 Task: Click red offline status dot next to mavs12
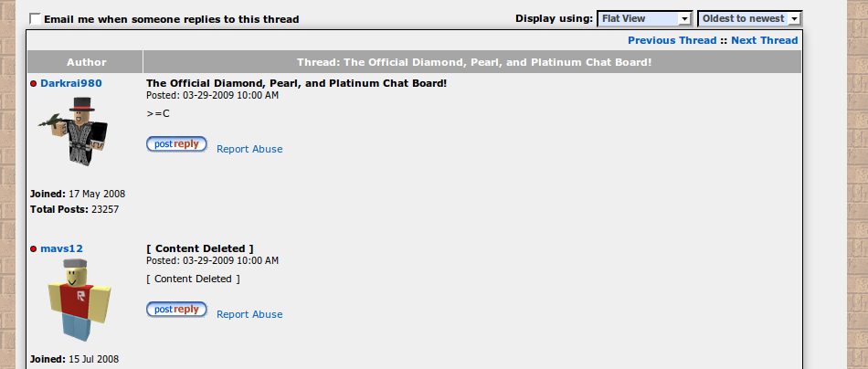tap(33, 249)
